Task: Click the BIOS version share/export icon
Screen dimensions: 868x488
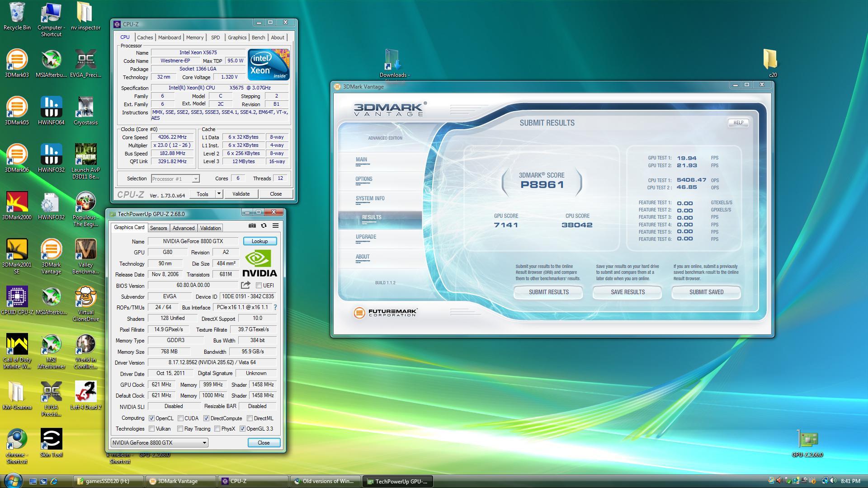Action: point(245,285)
